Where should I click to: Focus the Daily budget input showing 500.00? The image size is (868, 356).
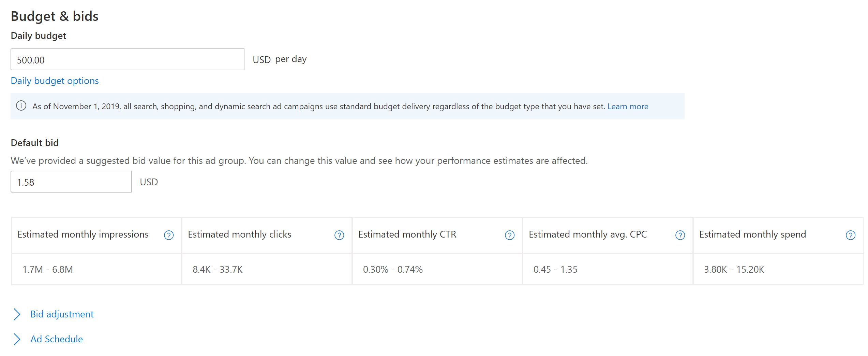tap(128, 60)
